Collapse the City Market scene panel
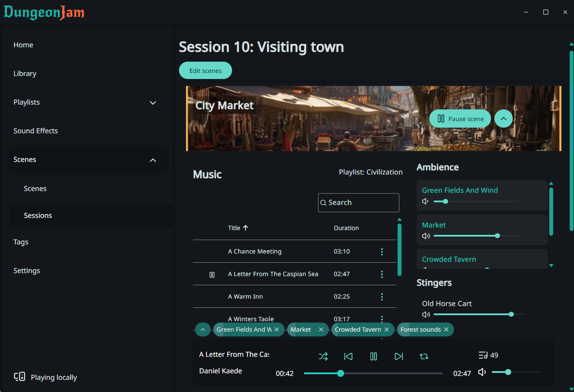 click(x=504, y=119)
